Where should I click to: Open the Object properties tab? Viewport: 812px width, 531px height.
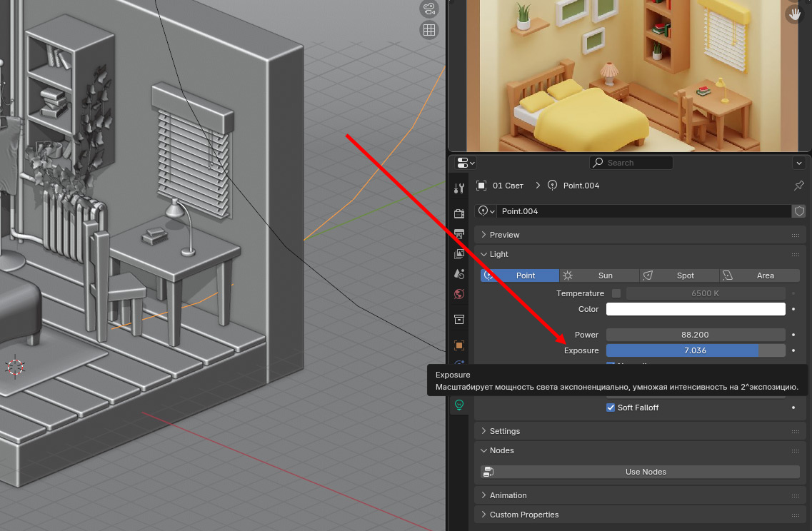459,345
